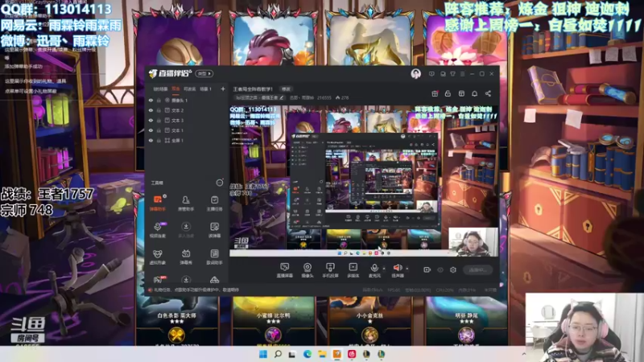Hide the 文本 1 layer

coord(151,130)
